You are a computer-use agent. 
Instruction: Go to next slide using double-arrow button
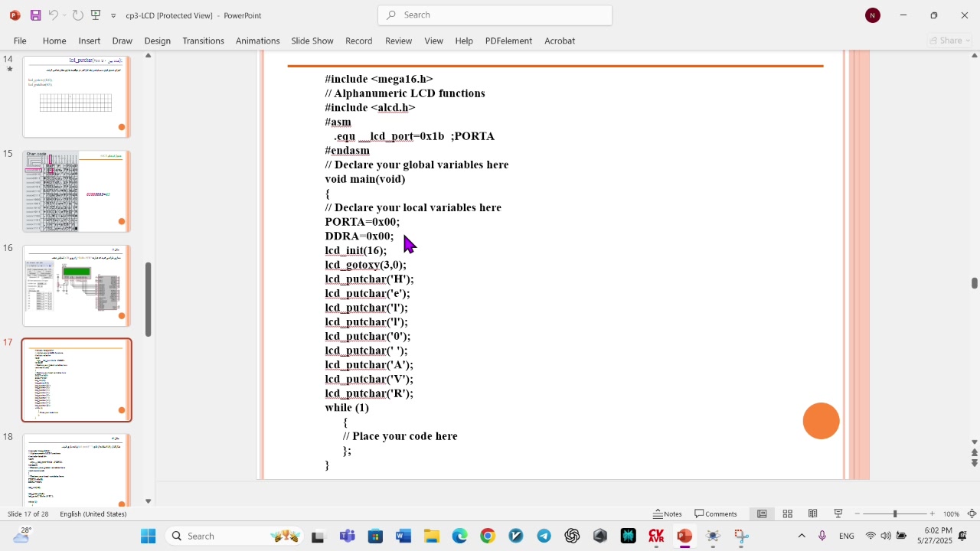click(975, 463)
